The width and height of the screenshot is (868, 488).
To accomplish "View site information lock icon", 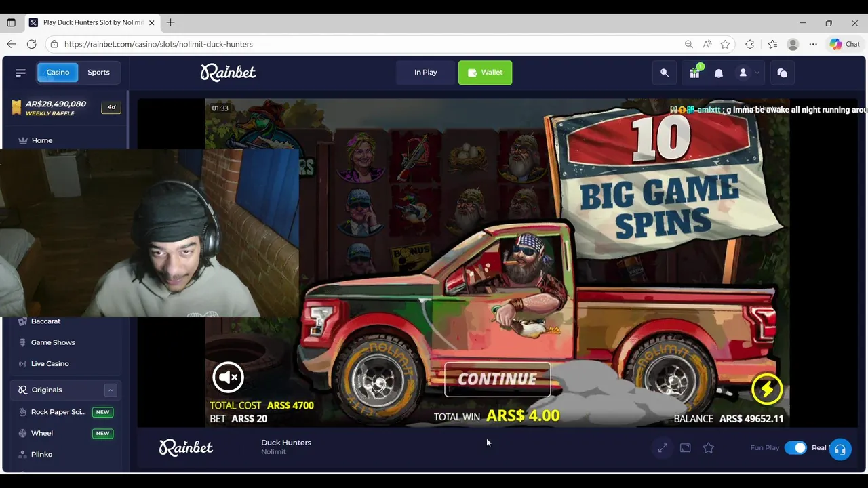I will point(54,44).
